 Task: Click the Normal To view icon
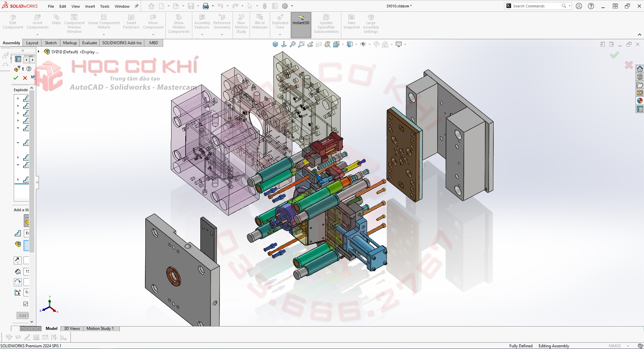284,44
